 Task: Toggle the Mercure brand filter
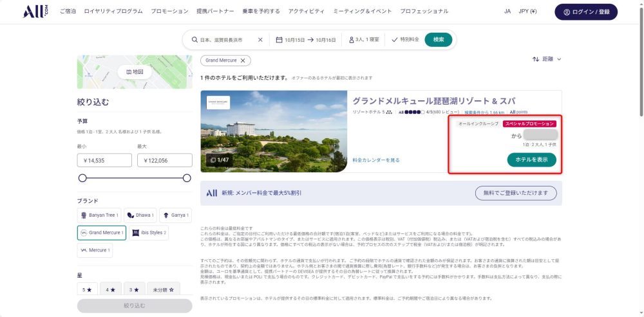click(95, 250)
